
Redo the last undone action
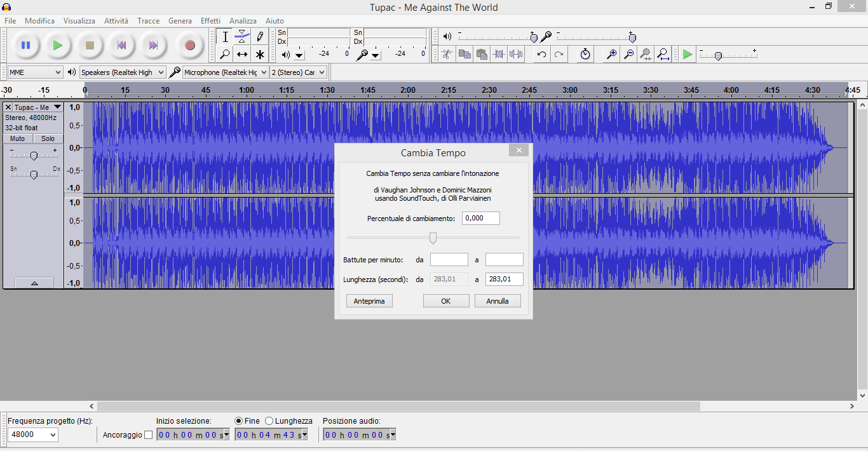[x=559, y=55]
